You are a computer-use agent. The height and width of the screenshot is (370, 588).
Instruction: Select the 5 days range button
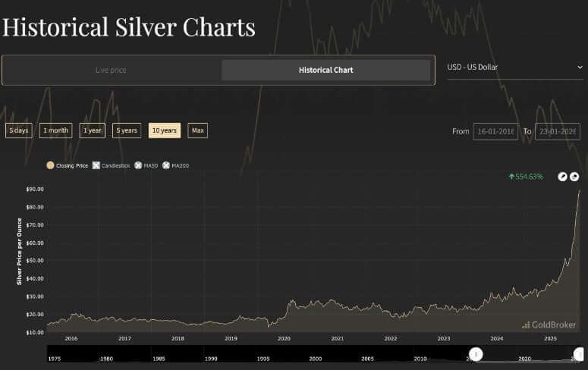[x=18, y=130]
